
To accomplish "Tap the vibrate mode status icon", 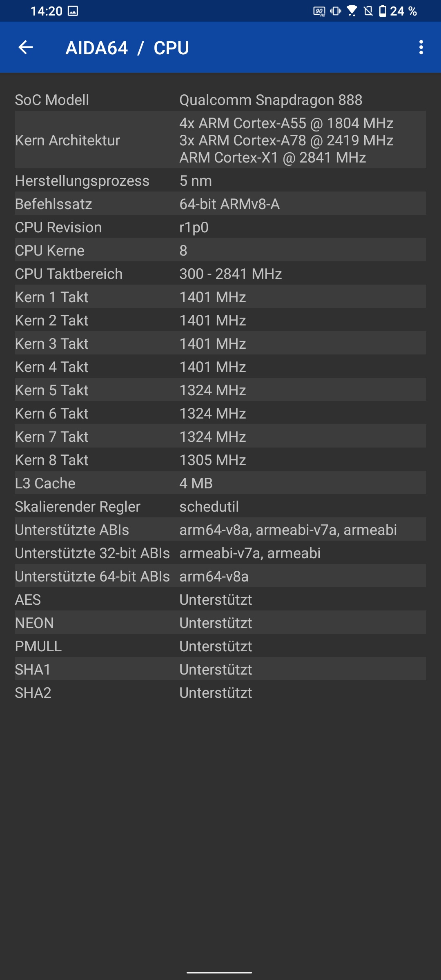I will coord(336,11).
